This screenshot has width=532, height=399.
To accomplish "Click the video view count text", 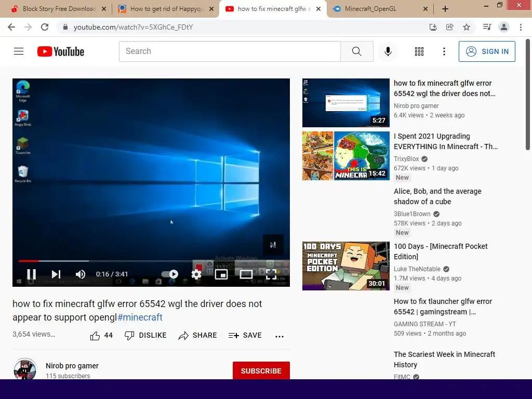I will [x=34, y=334].
